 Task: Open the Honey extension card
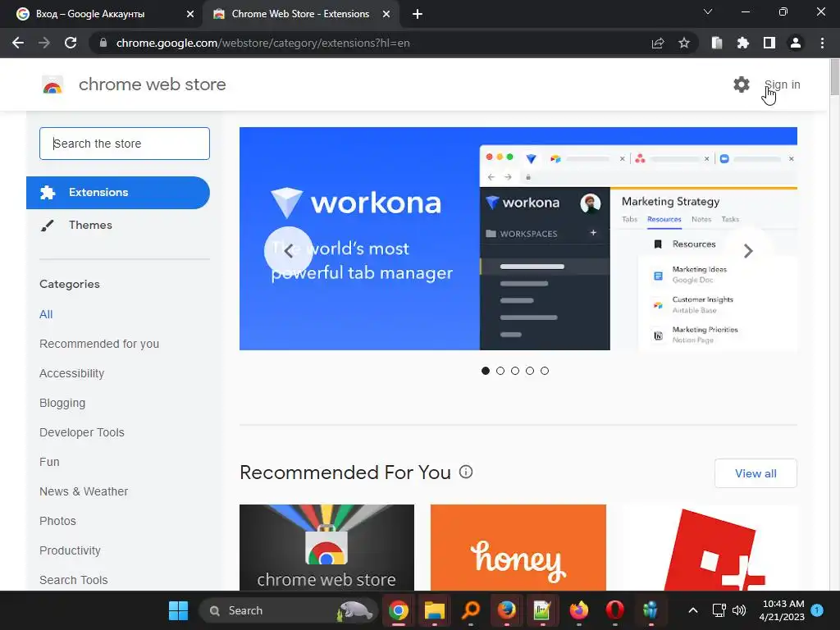click(x=518, y=547)
